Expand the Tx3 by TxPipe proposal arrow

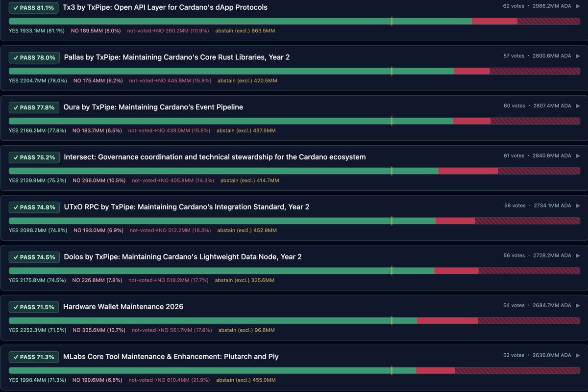pyautogui.click(x=578, y=6)
